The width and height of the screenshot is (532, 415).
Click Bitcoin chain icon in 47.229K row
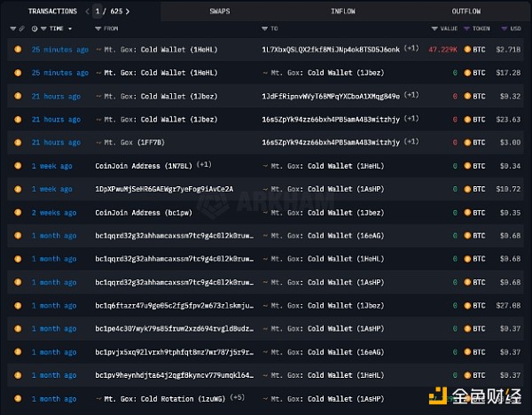tap(18, 49)
